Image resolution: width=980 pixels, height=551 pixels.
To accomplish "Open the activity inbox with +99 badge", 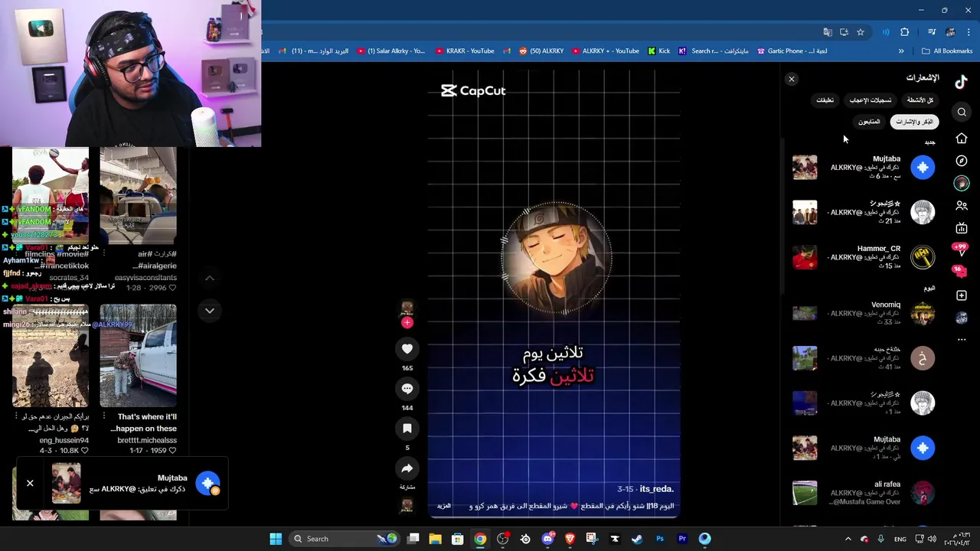I will pyautogui.click(x=959, y=249).
